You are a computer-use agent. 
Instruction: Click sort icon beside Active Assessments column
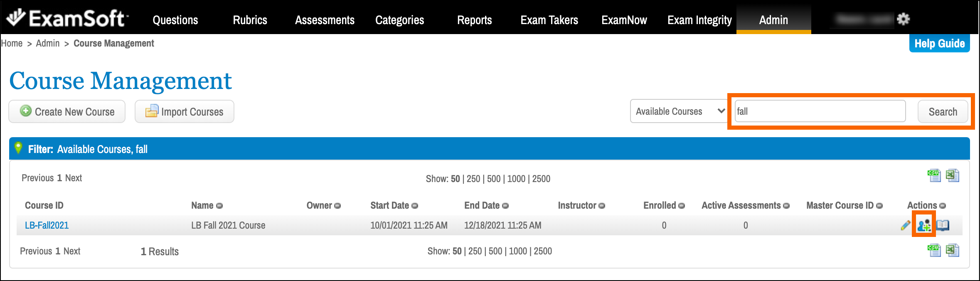click(x=786, y=206)
